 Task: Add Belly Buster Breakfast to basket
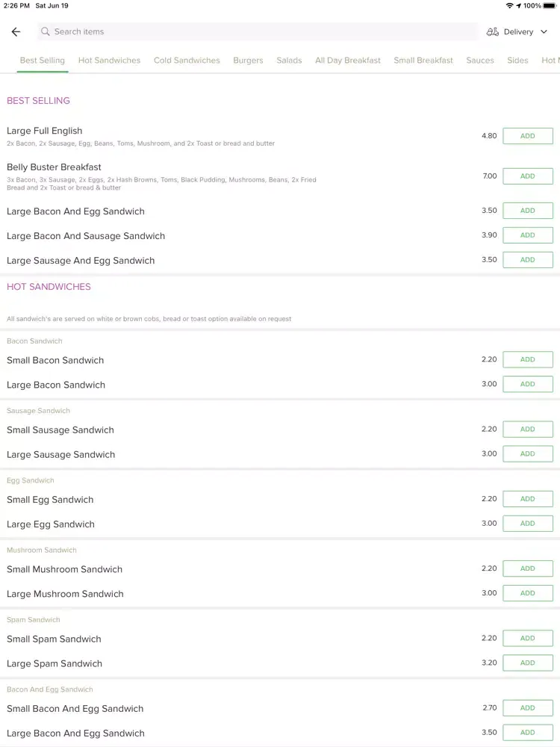pyautogui.click(x=528, y=176)
